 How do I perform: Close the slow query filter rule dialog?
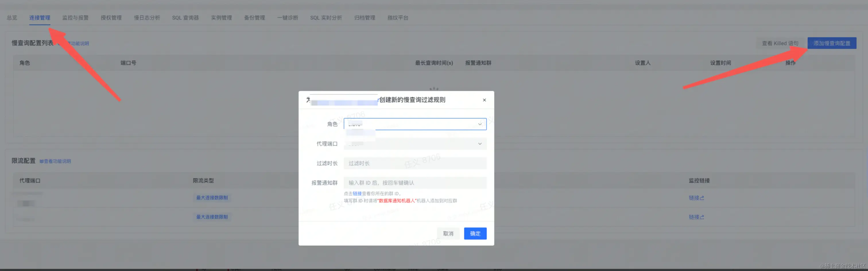pyautogui.click(x=484, y=100)
